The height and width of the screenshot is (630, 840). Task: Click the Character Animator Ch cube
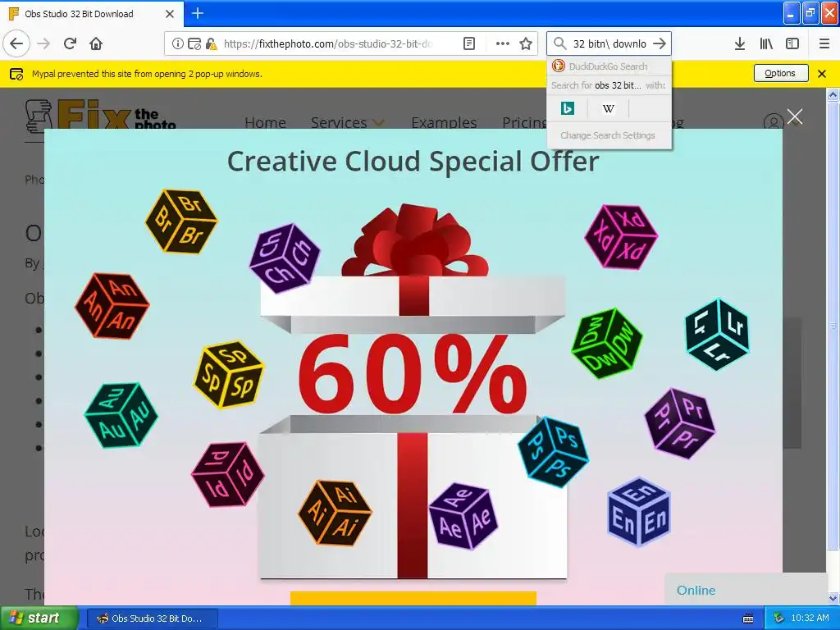tap(285, 258)
